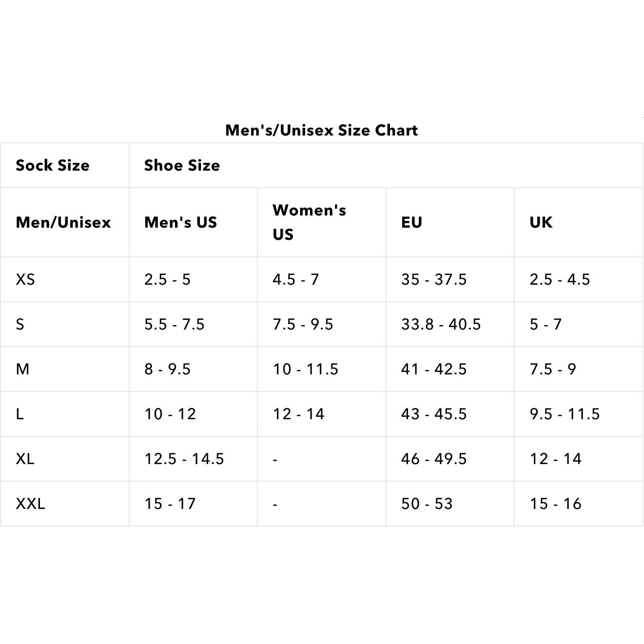Click the XS sock size row label

[25, 279]
